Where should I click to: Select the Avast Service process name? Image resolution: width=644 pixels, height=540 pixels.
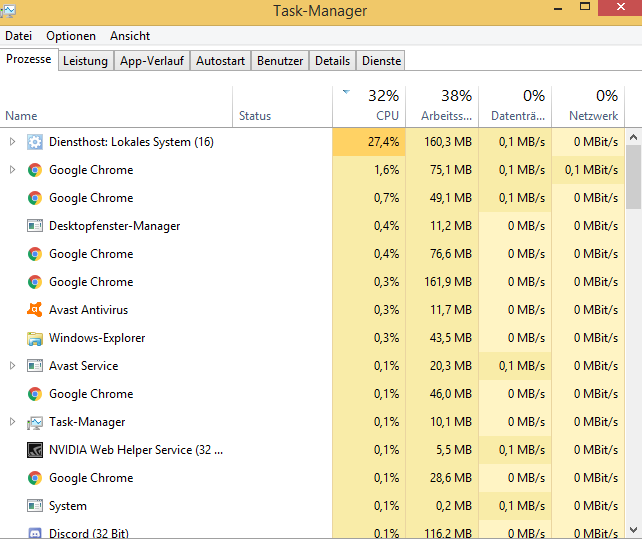(84, 366)
